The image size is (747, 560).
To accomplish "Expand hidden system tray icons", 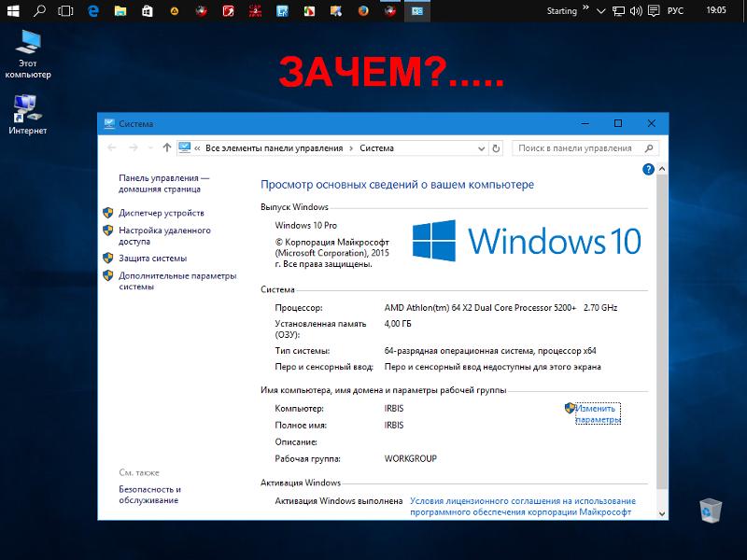I will [601, 11].
